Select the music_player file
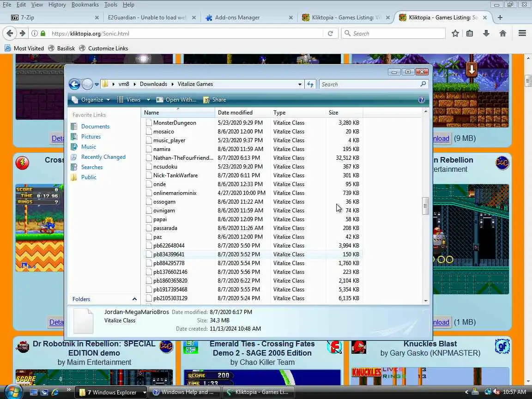The image size is (532, 399). coord(169,140)
